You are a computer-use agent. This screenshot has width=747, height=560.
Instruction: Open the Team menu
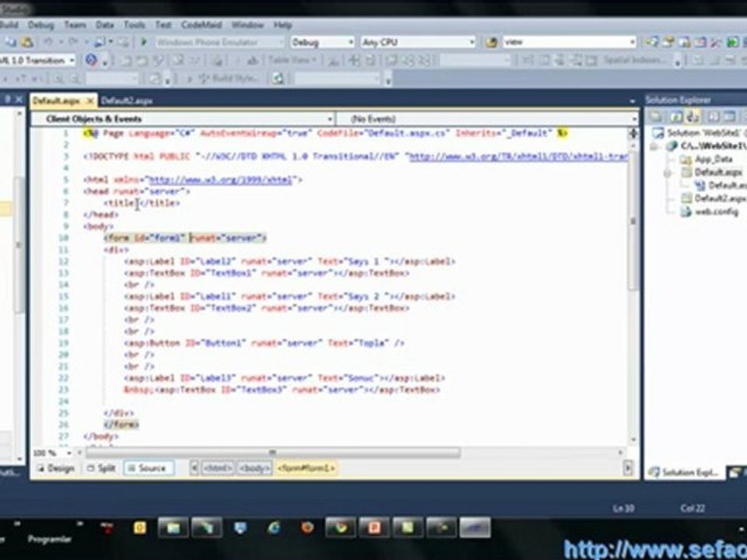click(75, 25)
